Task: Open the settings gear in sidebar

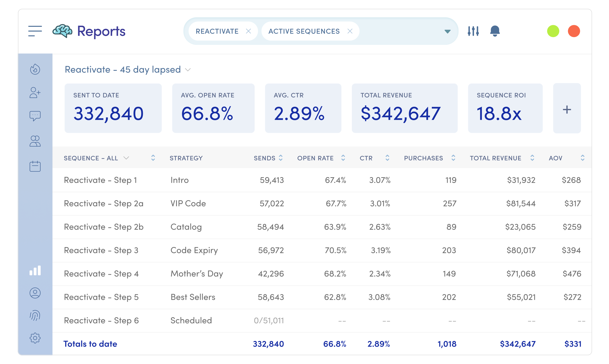Action: coord(35,338)
